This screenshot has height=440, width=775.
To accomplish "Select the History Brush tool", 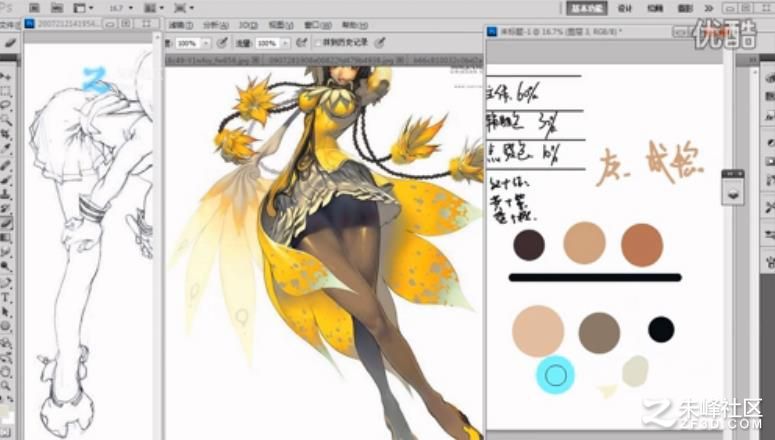I will click(6, 209).
